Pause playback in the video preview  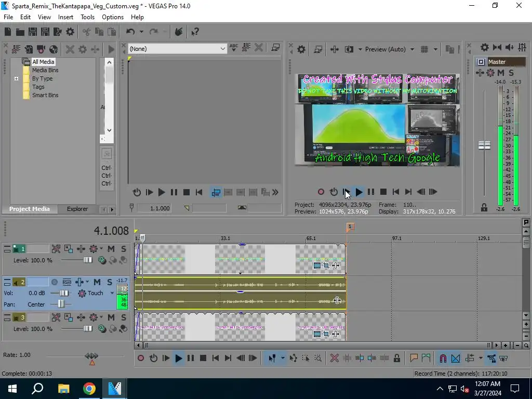(371, 192)
